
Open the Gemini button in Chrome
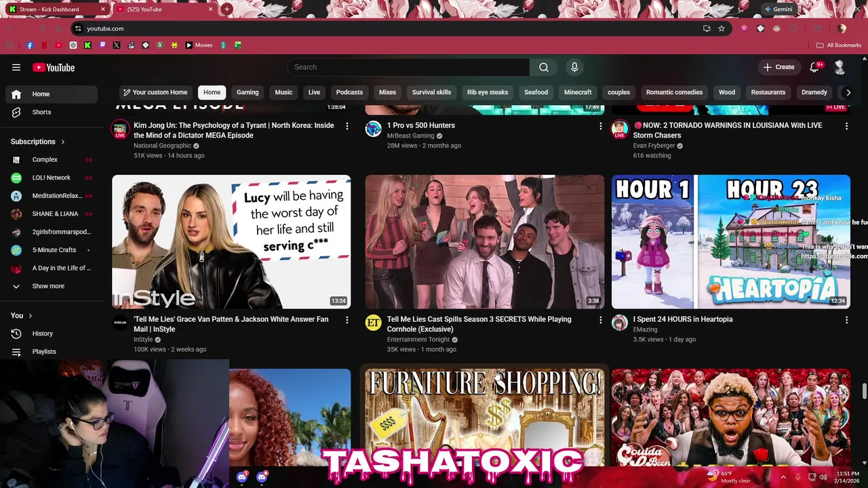coord(778,9)
